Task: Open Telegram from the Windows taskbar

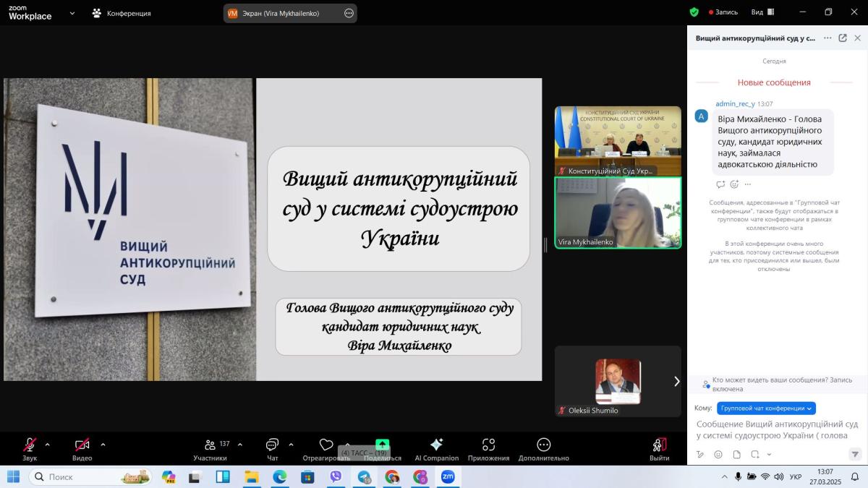Action: click(x=364, y=476)
